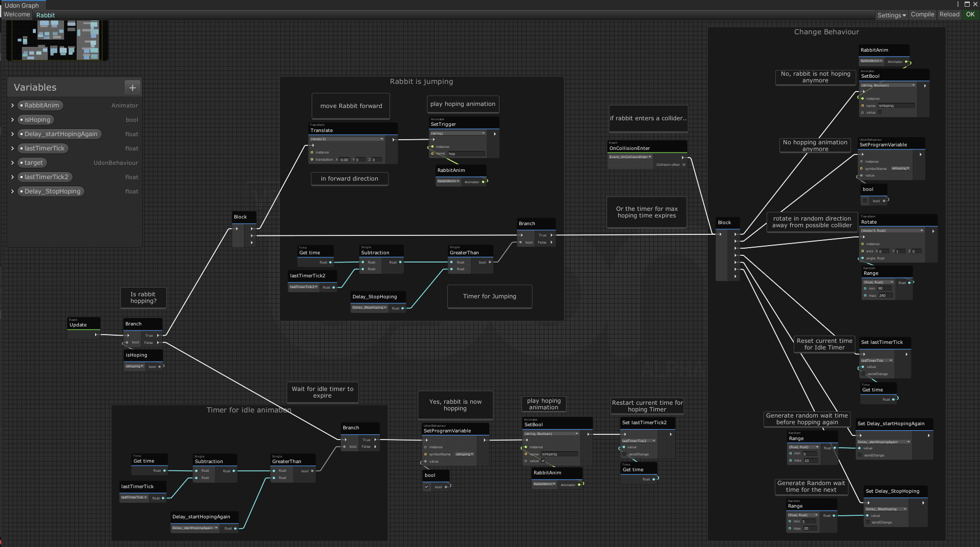Viewport: 980px width, 547px height.
Task: Open isHoping variable dropdown on the isHoping node
Action: click(x=135, y=366)
